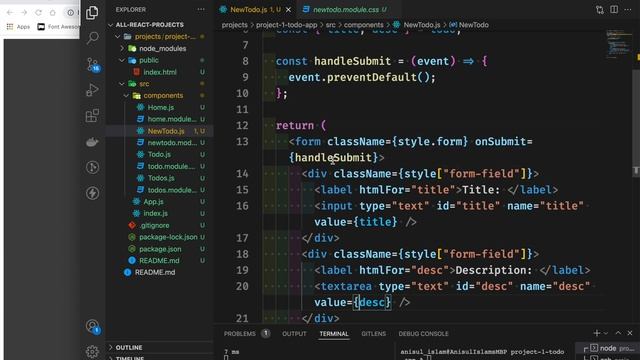Open App.js file

point(159,202)
